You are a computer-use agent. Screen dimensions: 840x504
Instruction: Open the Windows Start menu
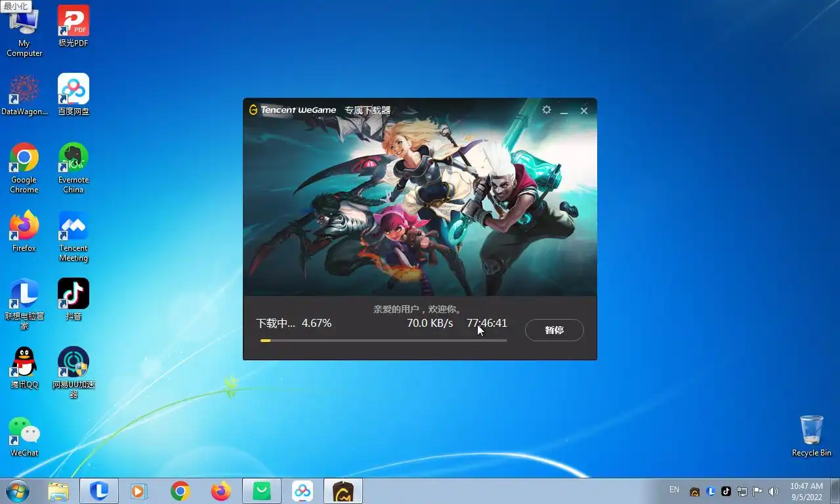tap(18, 491)
